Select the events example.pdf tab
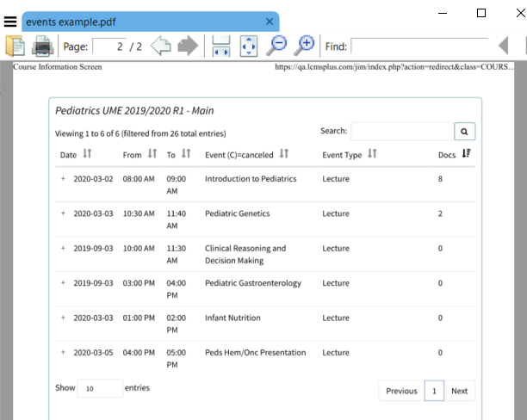Viewport: 527px width, 420px height. coord(150,22)
